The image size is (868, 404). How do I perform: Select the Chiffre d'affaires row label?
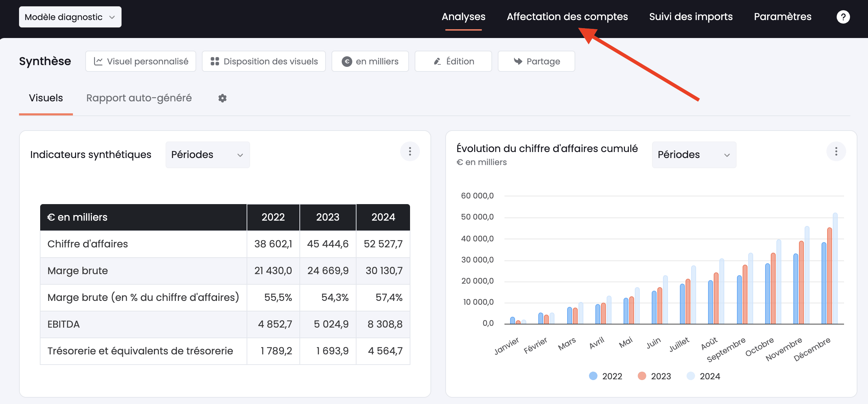pyautogui.click(x=88, y=244)
